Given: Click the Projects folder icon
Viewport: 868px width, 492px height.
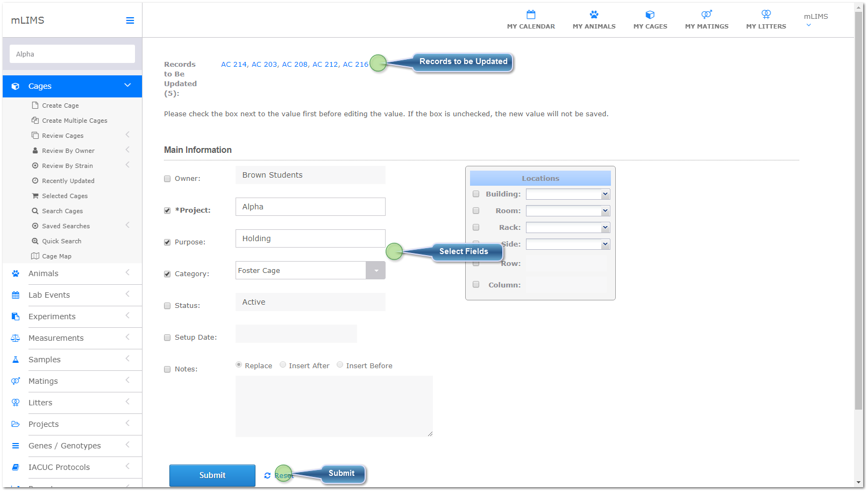Looking at the screenshot, I should [x=16, y=424].
